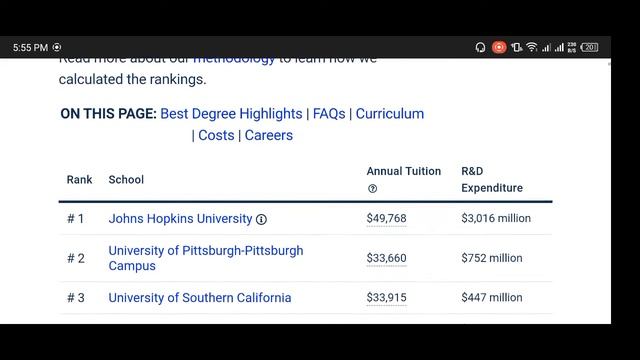Click the $33,660 tuition value

pyautogui.click(x=386, y=258)
